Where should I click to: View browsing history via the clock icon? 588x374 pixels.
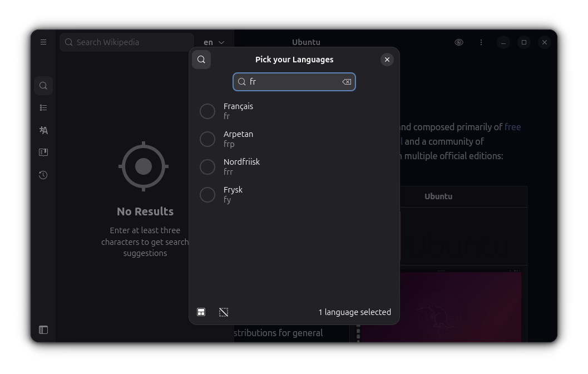click(43, 175)
